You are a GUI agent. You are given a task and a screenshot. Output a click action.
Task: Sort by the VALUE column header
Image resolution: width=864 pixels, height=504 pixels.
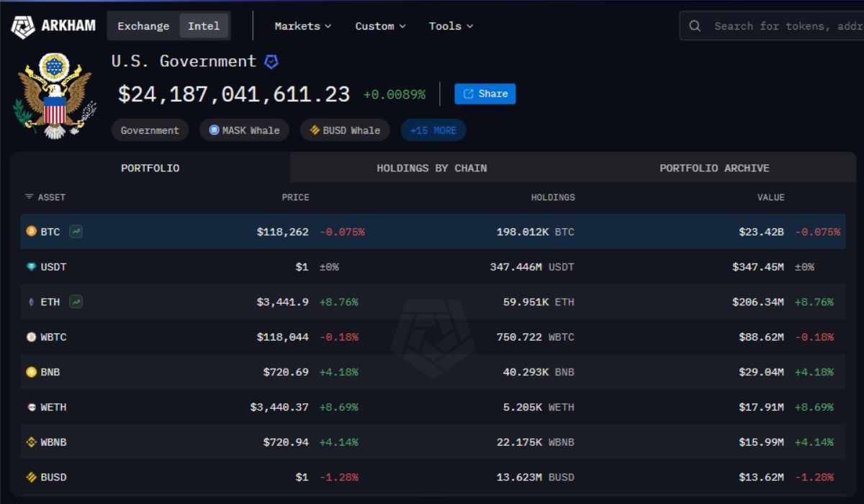(770, 197)
